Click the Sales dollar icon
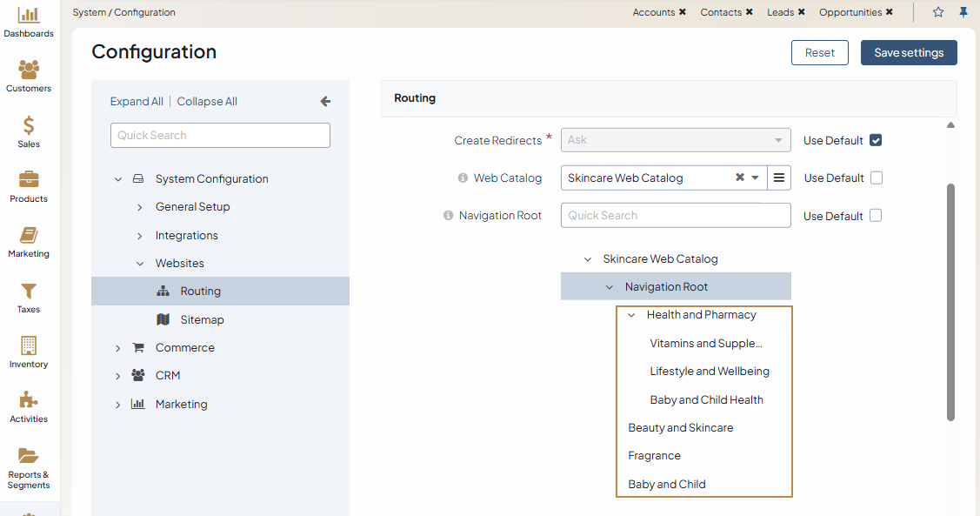This screenshot has height=516, width=980. (29, 126)
